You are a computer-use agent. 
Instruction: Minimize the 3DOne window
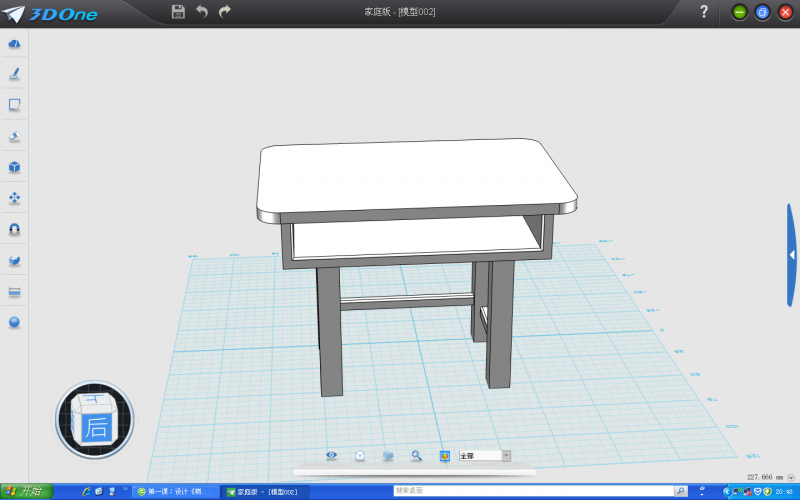click(739, 12)
